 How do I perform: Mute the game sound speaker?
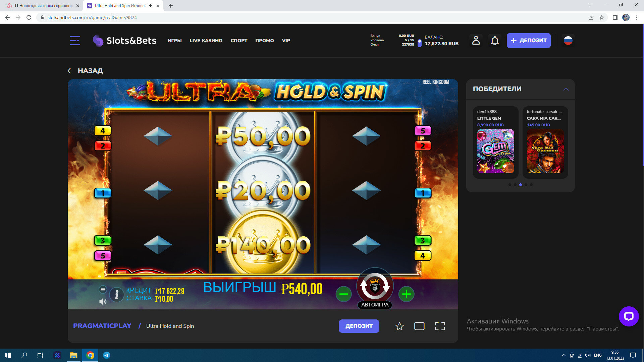(103, 302)
